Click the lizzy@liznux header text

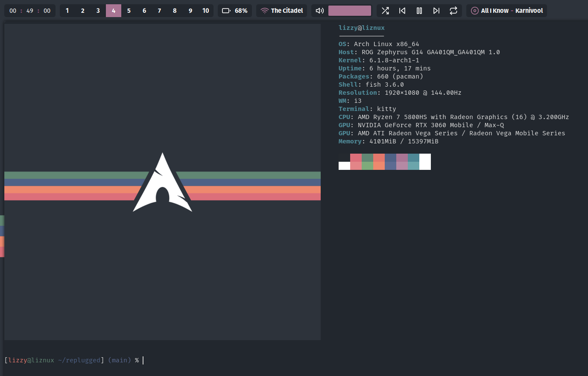(362, 28)
